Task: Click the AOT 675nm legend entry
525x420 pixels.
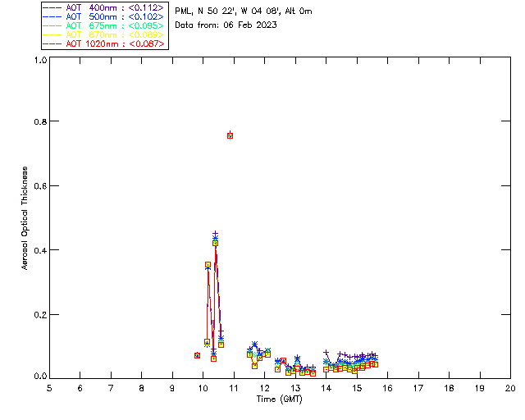Action: point(103,25)
